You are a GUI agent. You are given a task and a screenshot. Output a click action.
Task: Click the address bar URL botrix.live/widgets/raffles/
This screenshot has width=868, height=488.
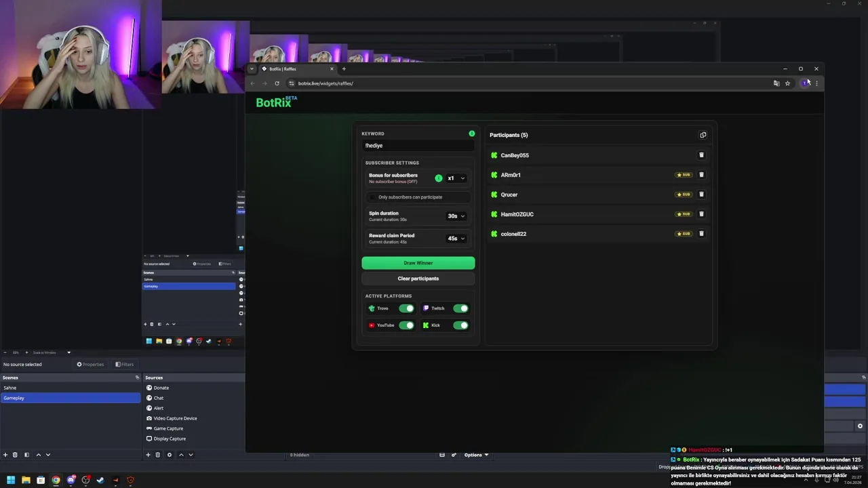click(325, 83)
